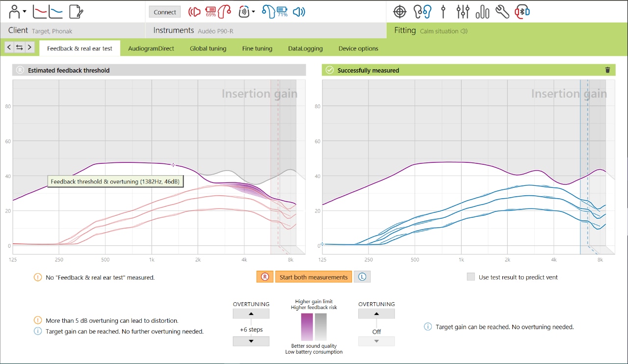Image resolution: width=628 pixels, height=364 pixels.
Task: Open the Device options tab
Action: 358,48
